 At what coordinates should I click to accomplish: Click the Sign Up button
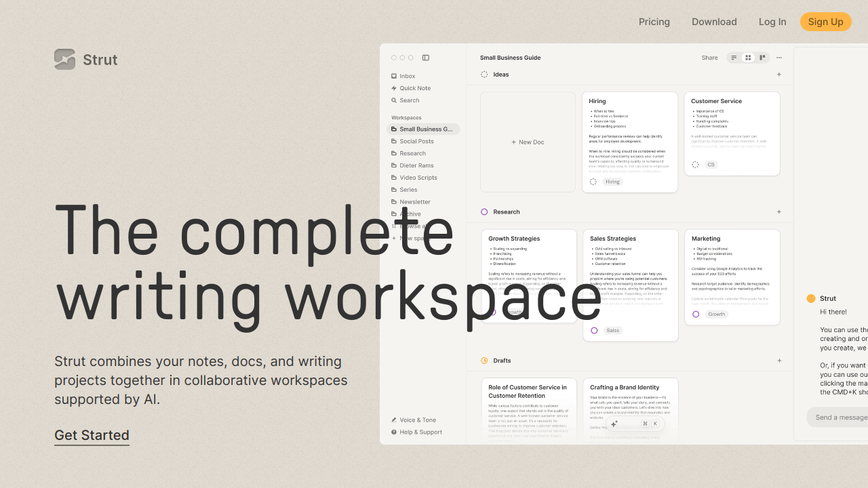click(x=826, y=22)
